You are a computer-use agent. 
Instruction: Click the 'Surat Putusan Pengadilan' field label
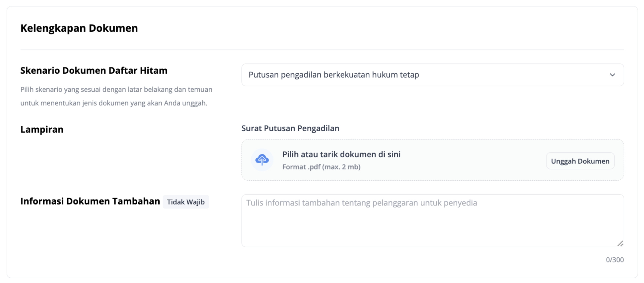pyautogui.click(x=290, y=128)
